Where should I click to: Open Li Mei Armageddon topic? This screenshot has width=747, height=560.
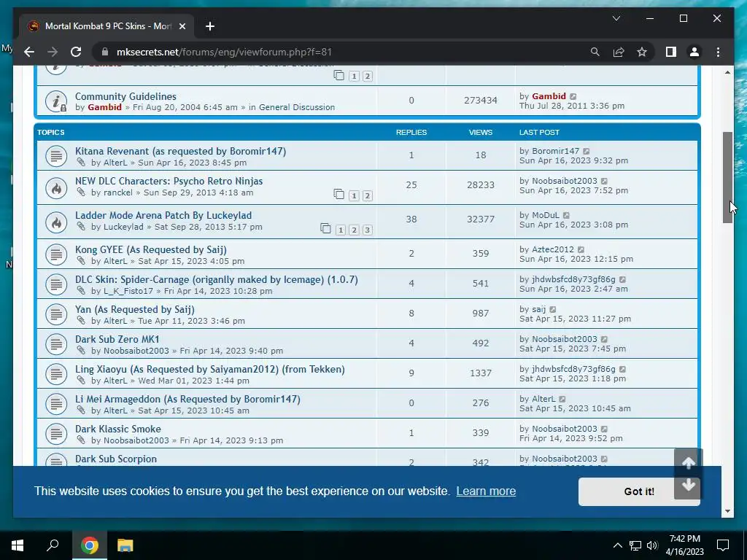click(187, 399)
